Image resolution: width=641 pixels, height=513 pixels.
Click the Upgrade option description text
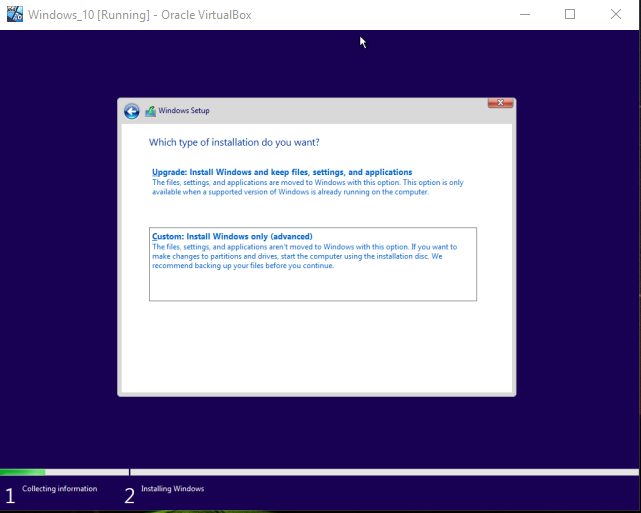[x=307, y=187]
